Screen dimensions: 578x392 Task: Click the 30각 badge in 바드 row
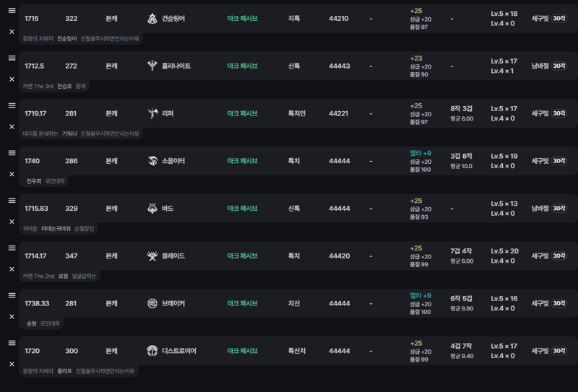tap(558, 209)
